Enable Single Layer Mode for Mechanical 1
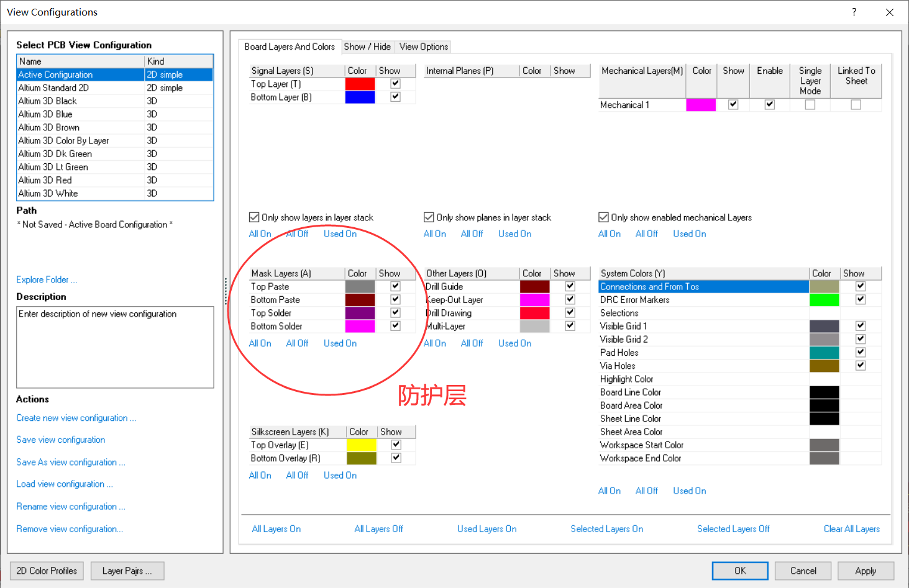 (810, 105)
